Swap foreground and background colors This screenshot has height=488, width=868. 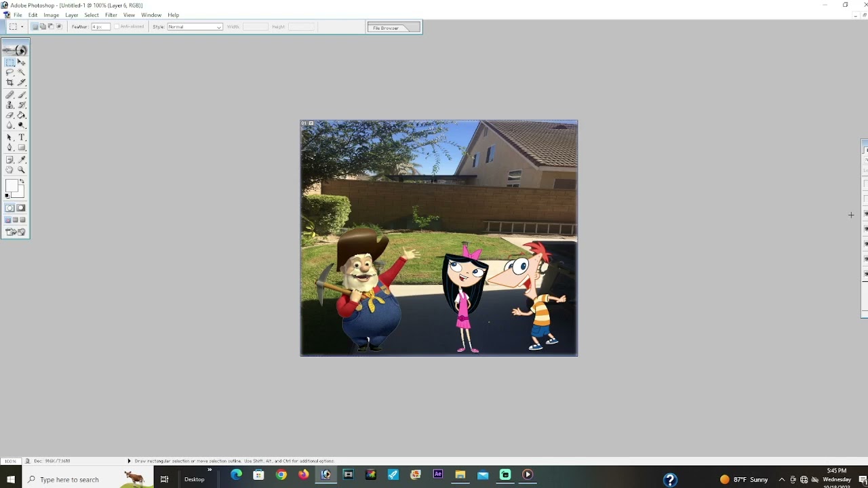22,182
